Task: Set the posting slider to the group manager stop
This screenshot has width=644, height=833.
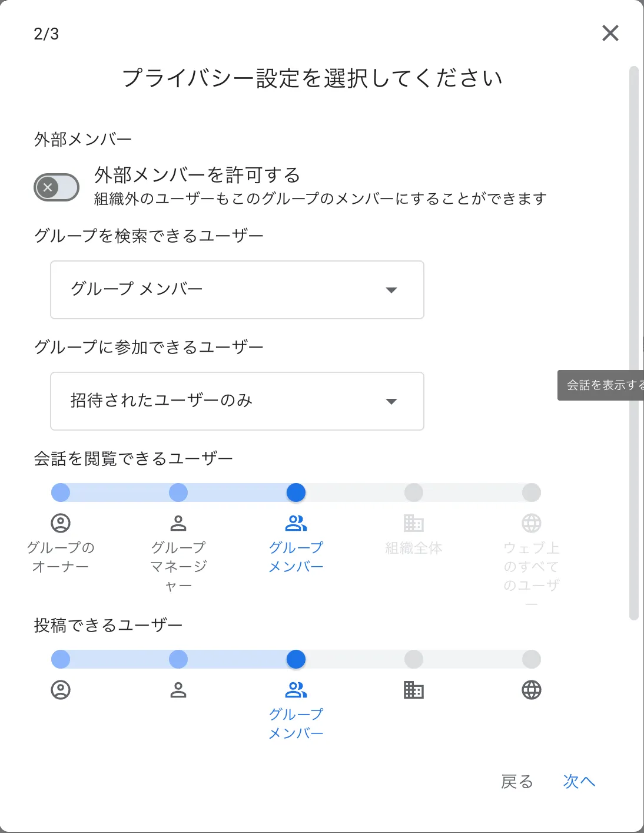Action: point(178,659)
